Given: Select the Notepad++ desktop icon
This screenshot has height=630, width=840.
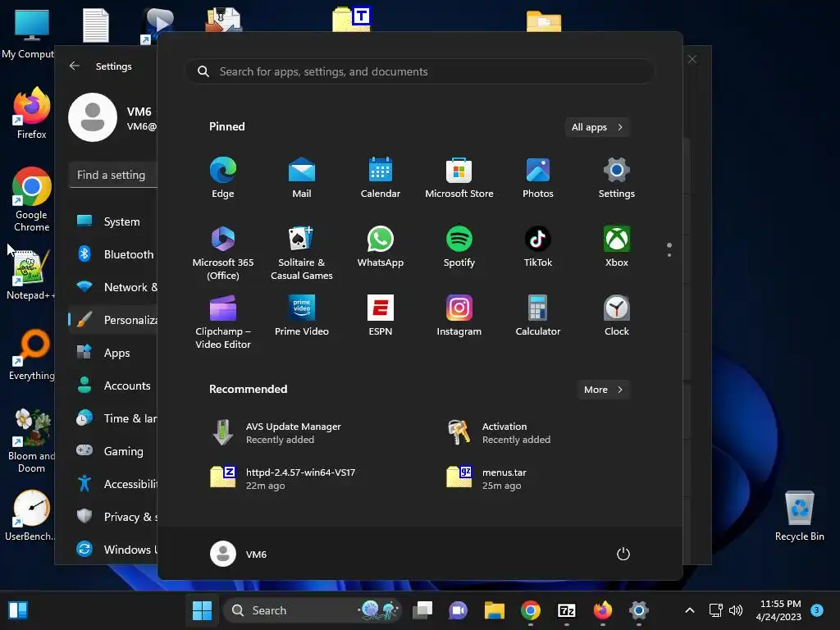Looking at the screenshot, I should tap(31, 274).
